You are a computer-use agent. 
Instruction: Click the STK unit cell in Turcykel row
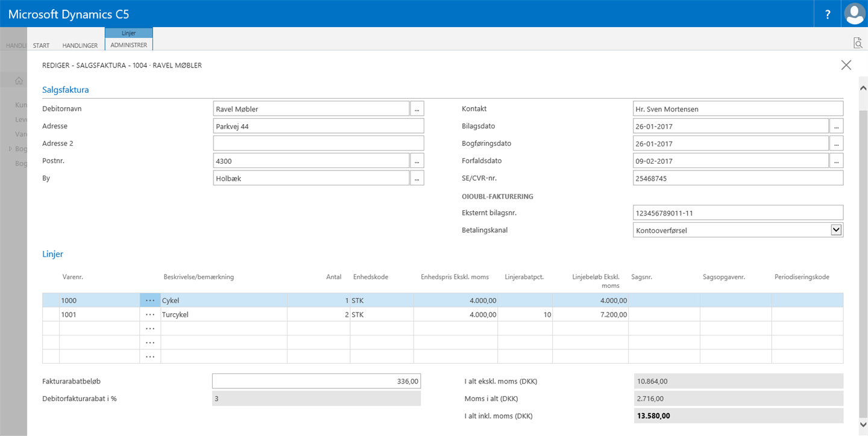[382, 314]
